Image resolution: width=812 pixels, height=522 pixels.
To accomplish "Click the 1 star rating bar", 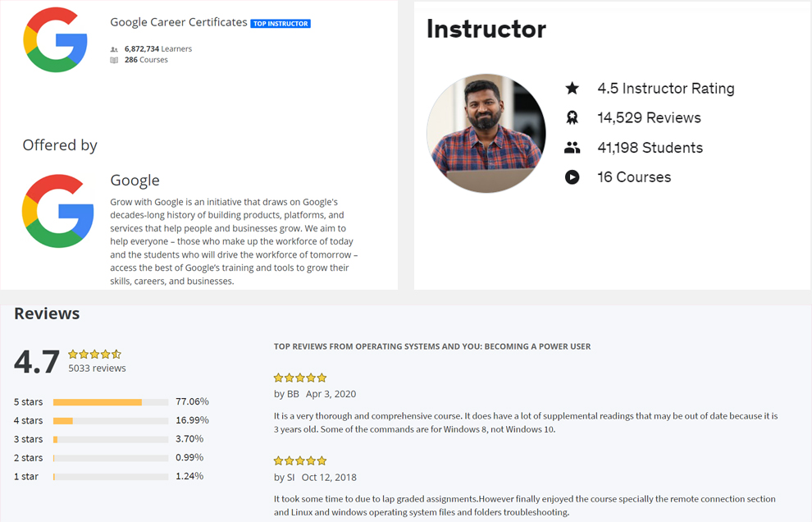I will coord(111,477).
